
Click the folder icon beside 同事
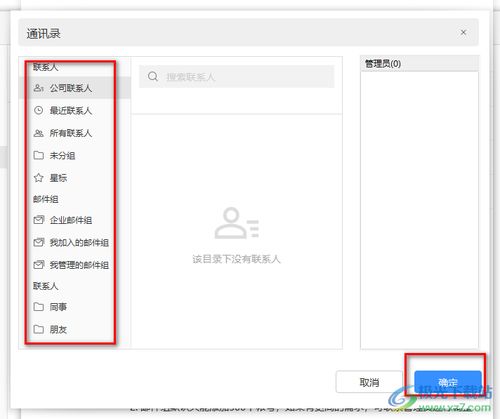pyautogui.click(x=39, y=307)
